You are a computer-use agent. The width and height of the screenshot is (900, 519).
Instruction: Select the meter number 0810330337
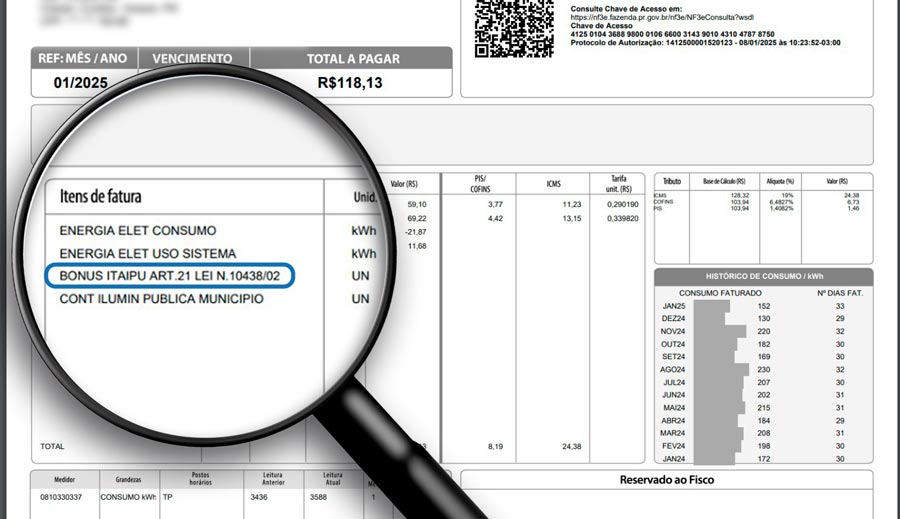point(61,497)
